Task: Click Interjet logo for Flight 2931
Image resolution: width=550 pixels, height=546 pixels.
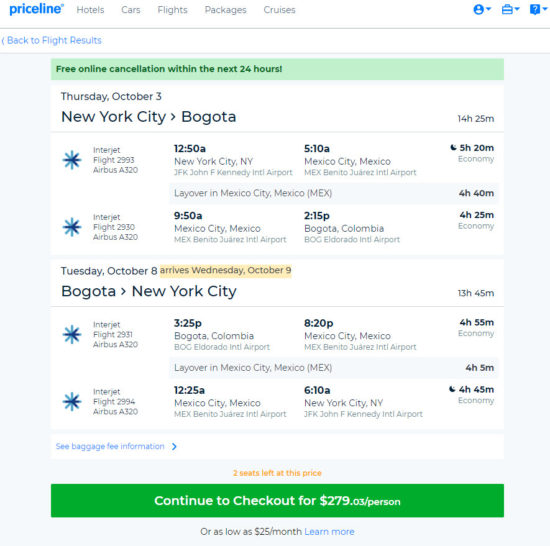Action: coord(72,334)
